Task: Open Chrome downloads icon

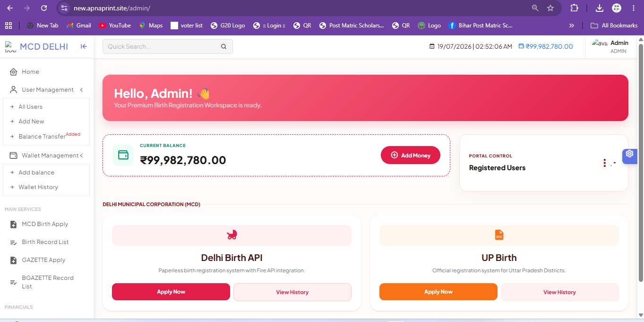Action: click(x=599, y=8)
